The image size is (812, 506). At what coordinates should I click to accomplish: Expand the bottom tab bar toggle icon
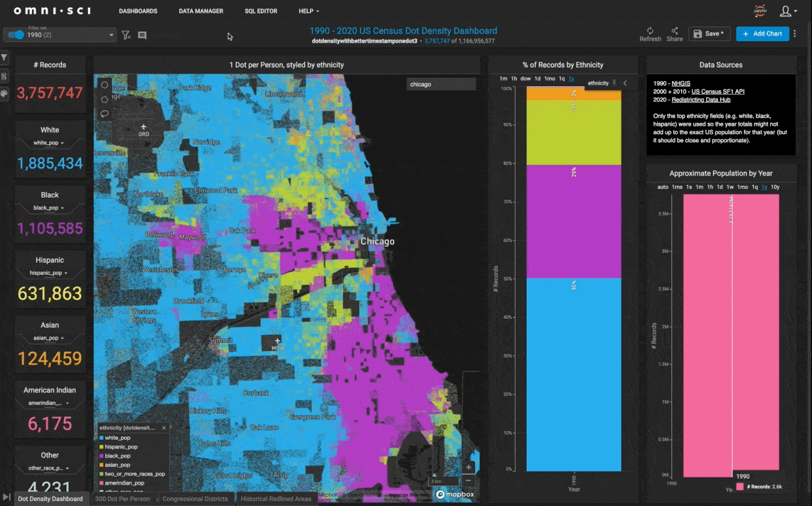click(x=6, y=497)
